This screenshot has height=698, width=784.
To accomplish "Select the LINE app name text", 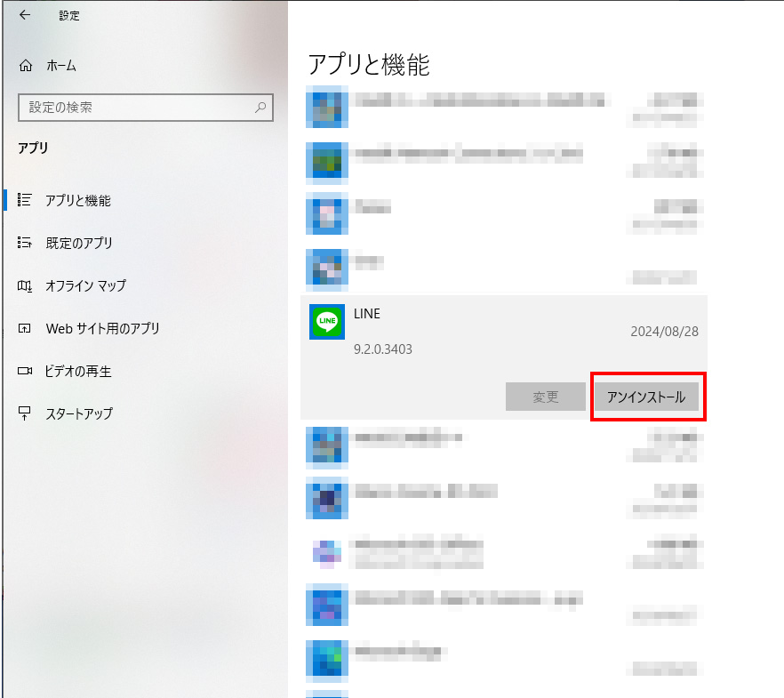I will pos(367,314).
